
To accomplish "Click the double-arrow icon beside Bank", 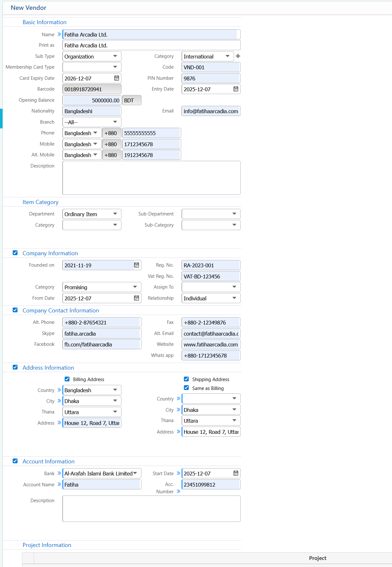I will click(59, 473).
